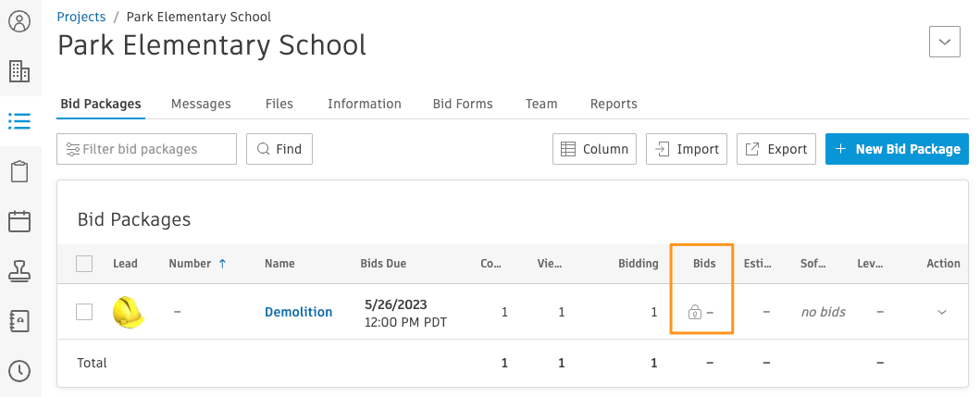Switch to the Messages tab
Screen dimensions: 980x397
tap(201, 105)
